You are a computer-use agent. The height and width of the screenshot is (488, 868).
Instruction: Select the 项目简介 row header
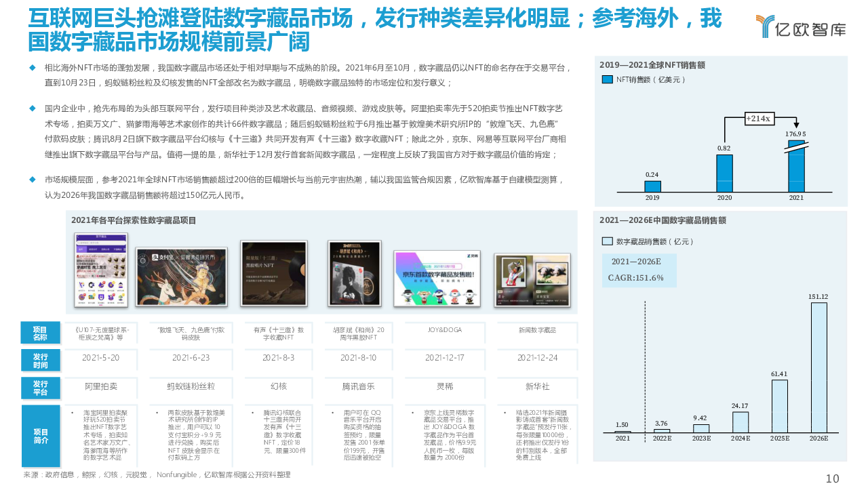41,436
